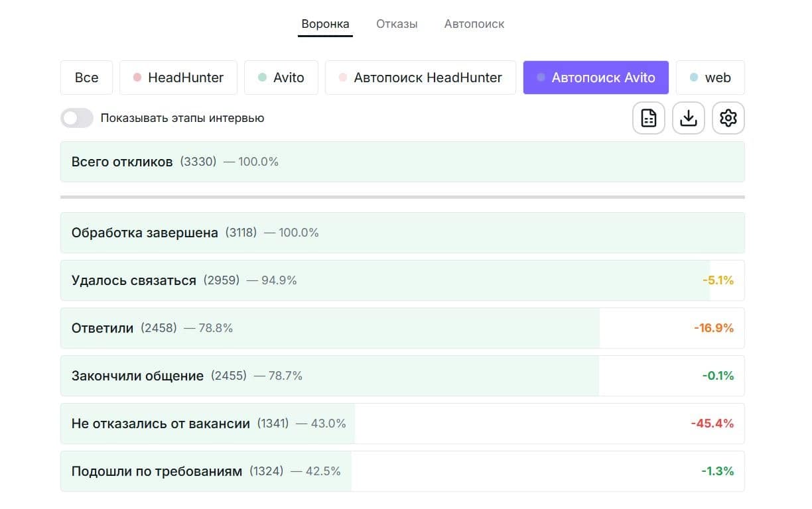Click the (1324) count value
This screenshot has width=812, height=509.
266,471
